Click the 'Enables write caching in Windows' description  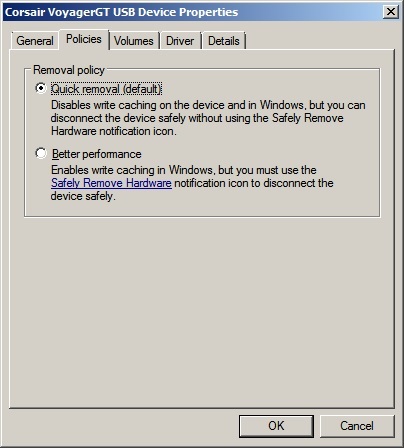coord(184,170)
